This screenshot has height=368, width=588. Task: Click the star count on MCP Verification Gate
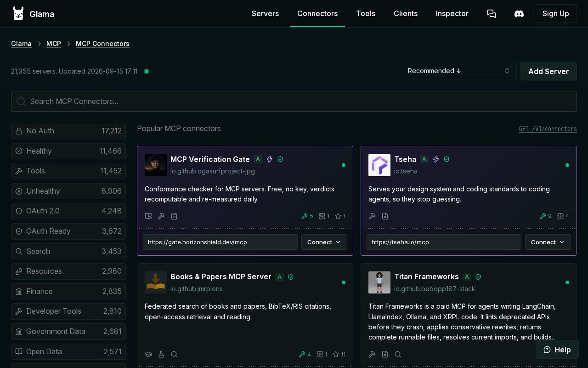pos(340,216)
